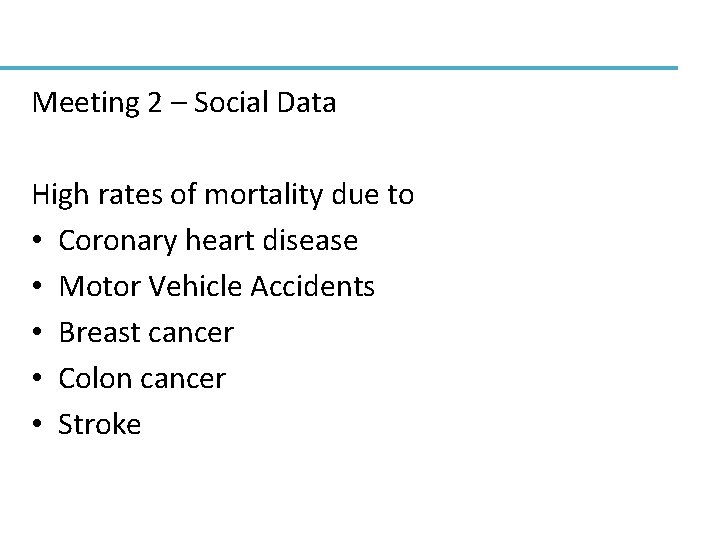This screenshot has height=540, width=720.
Task: Click the bullet marker before Stroke
Action: 37,426
